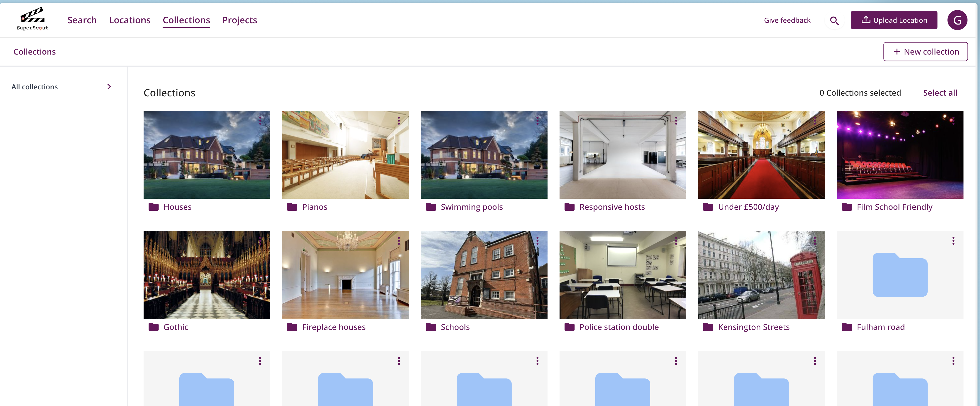Open the SuperScout logo home link

coord(32,20)
